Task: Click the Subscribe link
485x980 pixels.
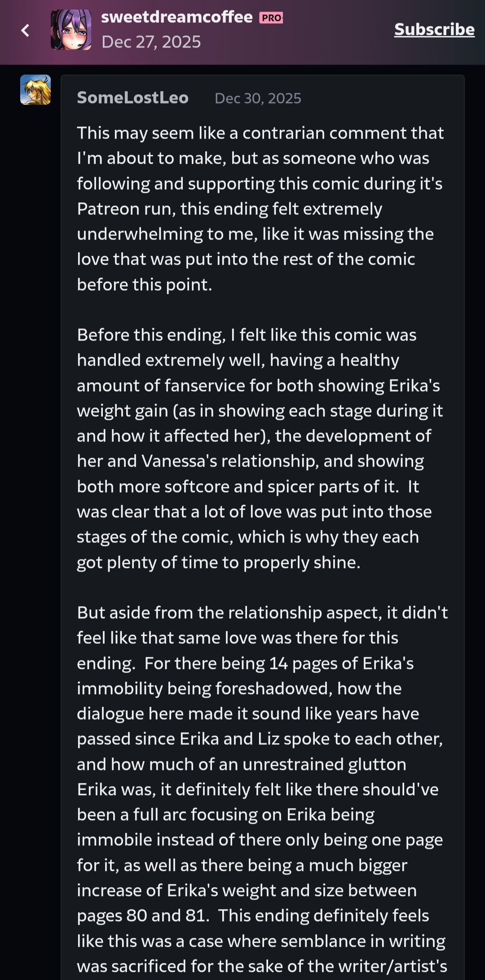Action: coord(434,30)
